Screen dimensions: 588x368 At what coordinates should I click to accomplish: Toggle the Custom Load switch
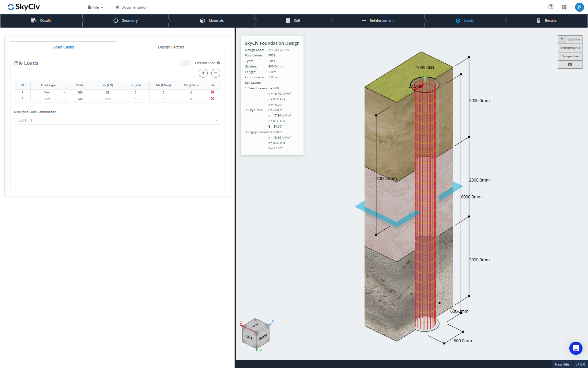tap(184, 63)
